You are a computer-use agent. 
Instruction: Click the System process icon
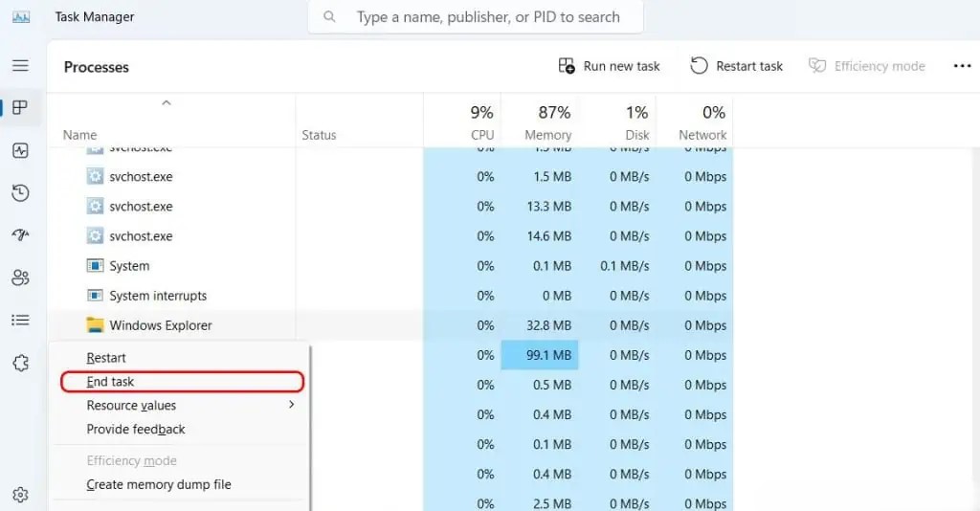coord(95,265)
